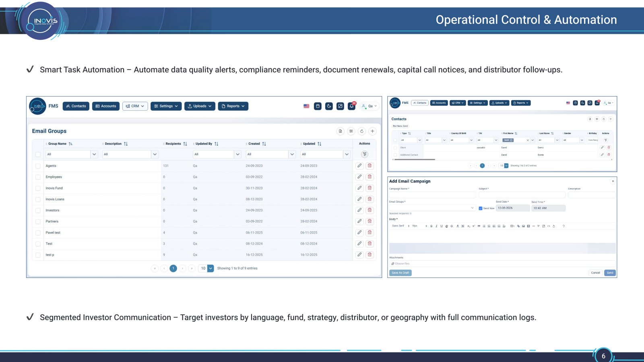Edit the Agents email group
Viewport: 644px width, 362px height.
click(359, 166)
